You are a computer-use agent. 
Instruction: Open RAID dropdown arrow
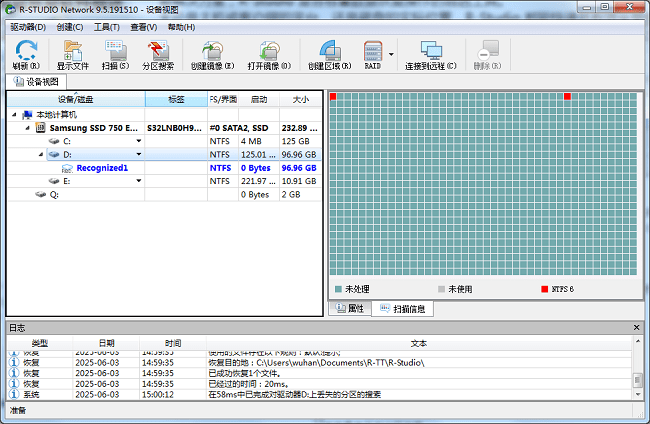391,54
